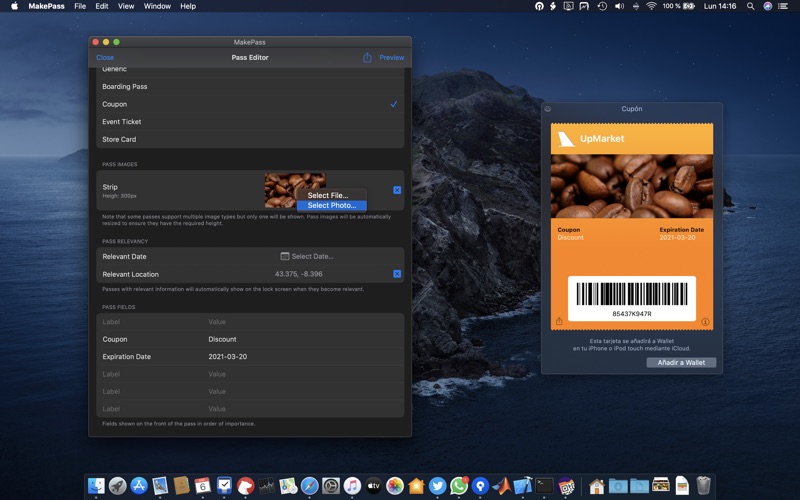Click the share icon in Pass Editor toolbar
800x500 pixels.
(367, 58)
